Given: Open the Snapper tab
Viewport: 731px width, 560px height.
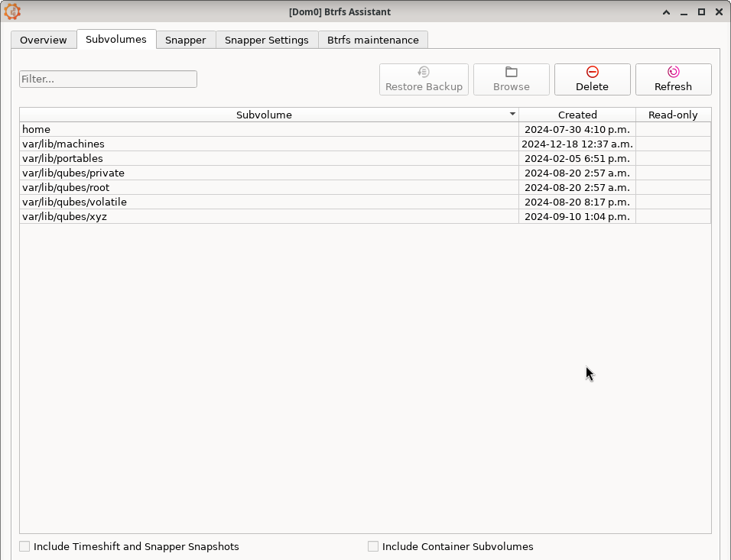Looking at the screenshot, I should tap(185, 40).
